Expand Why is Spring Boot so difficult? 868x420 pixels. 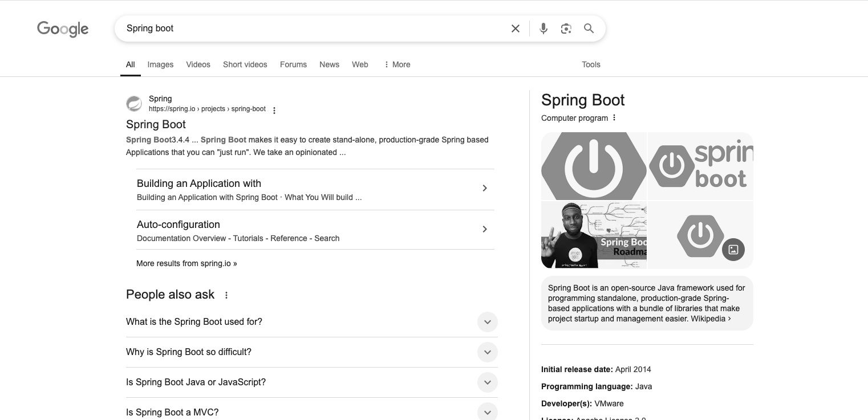pos(312,352)
